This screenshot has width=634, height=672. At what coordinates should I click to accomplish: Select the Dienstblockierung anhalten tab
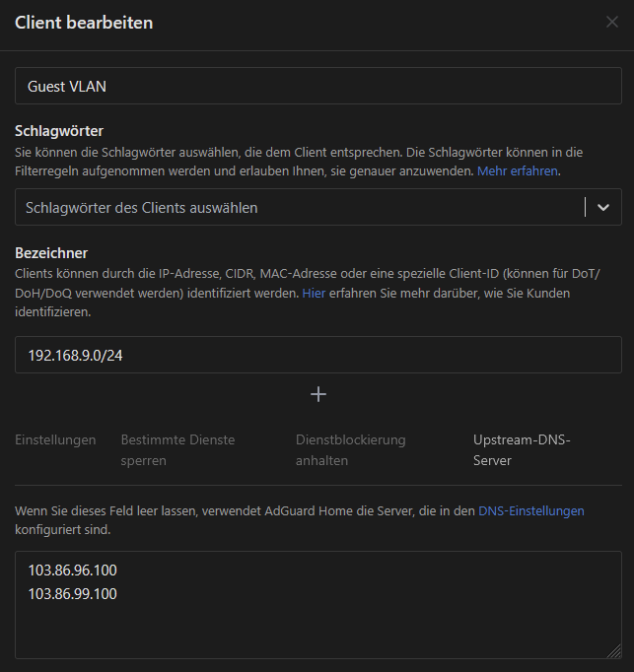(350, 449)
